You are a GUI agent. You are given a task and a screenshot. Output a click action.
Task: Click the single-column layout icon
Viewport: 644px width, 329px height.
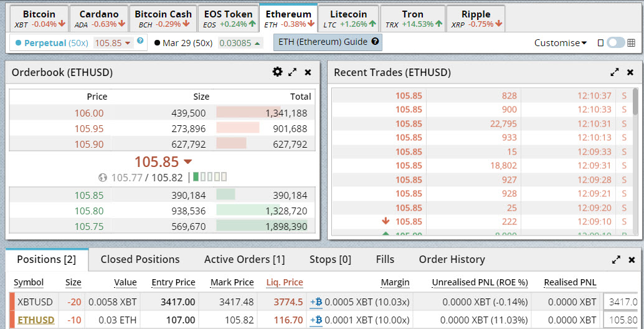pyautogui.click(x=600, y=43)
